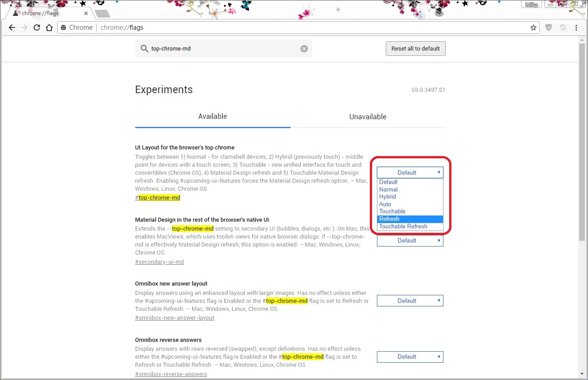Clear the flags search with the X icon
This screenshot has width=588, height=380.
[x=304, y=49]
